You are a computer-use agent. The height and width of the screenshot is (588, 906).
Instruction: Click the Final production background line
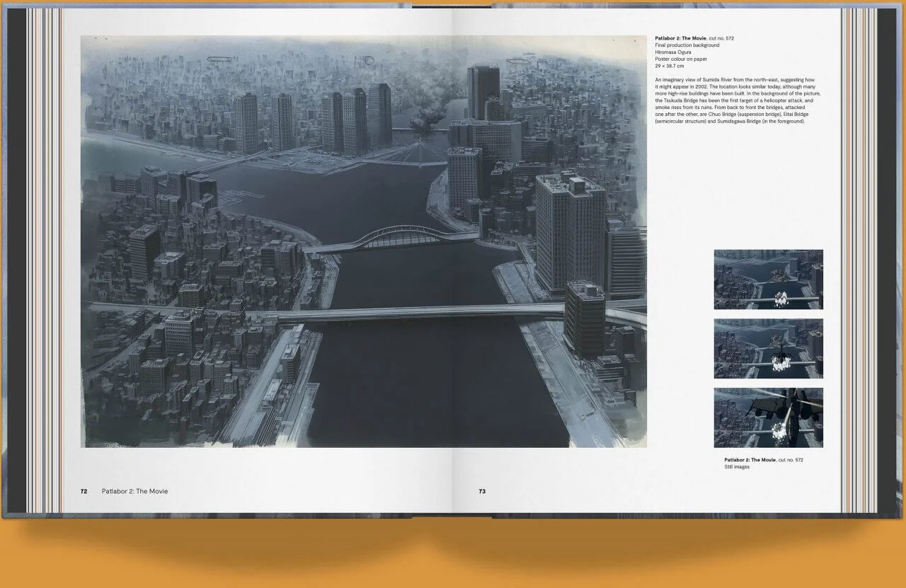click(687, 45)
